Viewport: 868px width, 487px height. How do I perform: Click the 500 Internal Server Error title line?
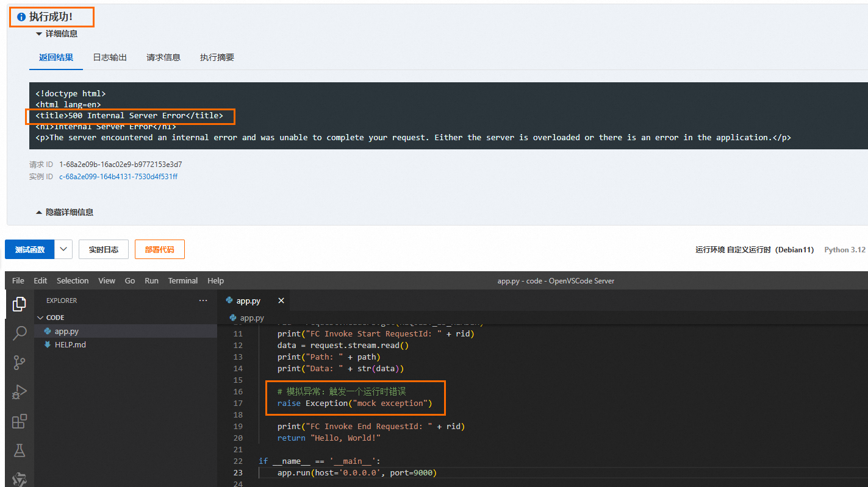[x=129, y=115]
